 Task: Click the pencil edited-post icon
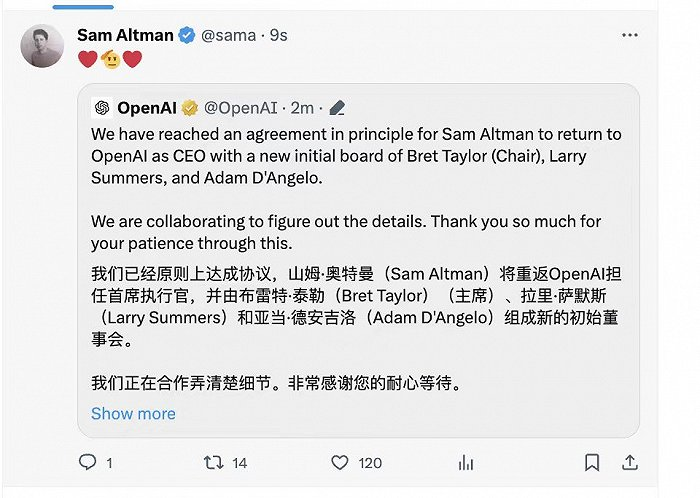click(337, 107)
